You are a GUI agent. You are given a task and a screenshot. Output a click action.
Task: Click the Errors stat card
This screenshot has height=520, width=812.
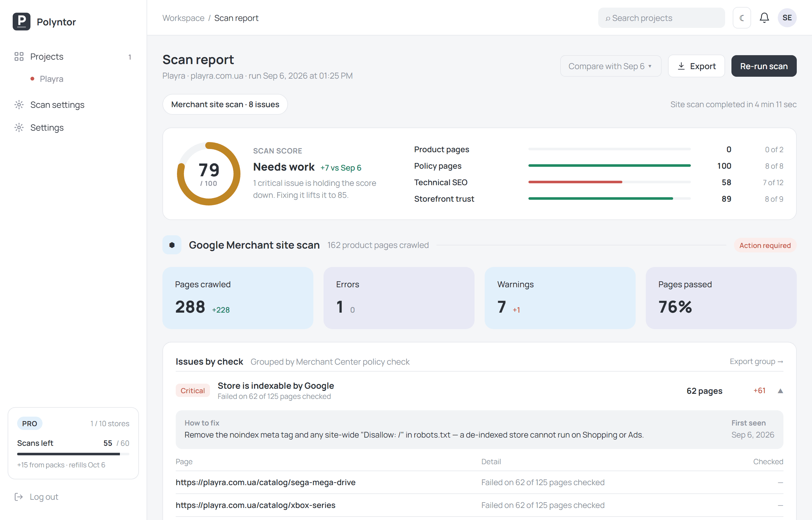click(399, 298)
